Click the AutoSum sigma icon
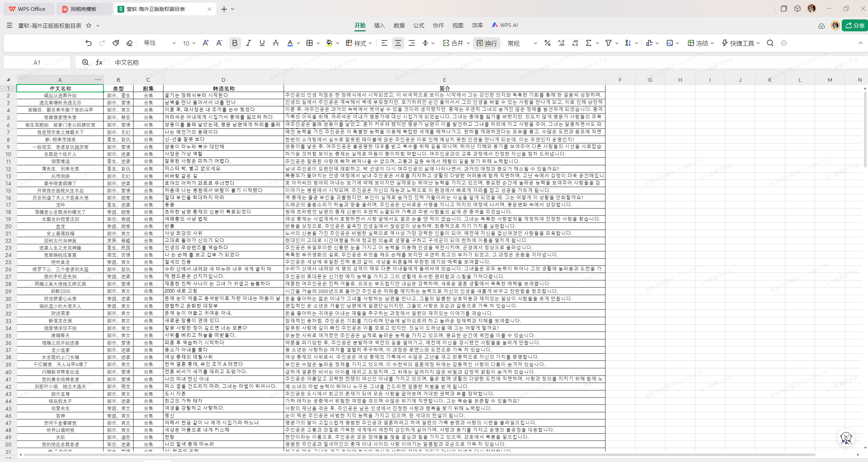 pyautogui.click(x=588, y=43)
